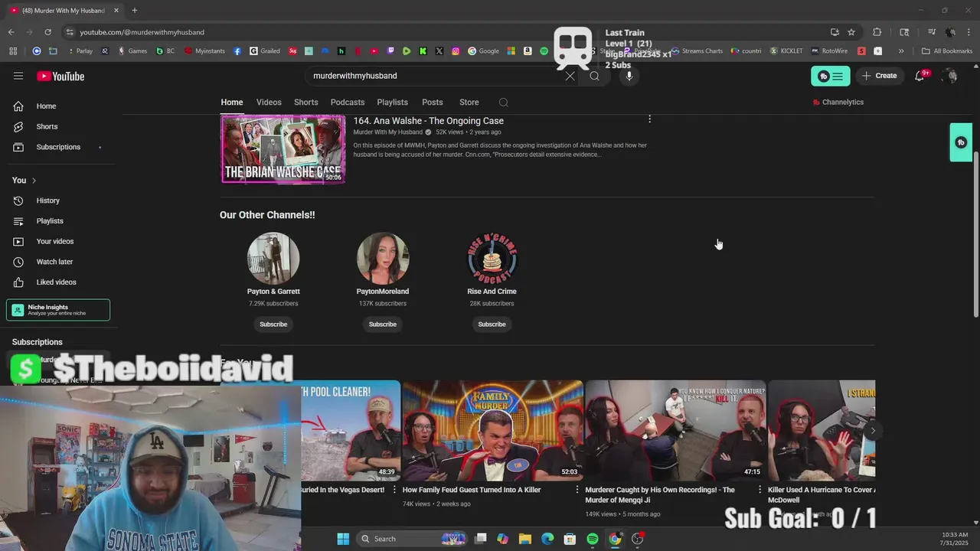Open options for Vegas Desert video

[394, 490]
